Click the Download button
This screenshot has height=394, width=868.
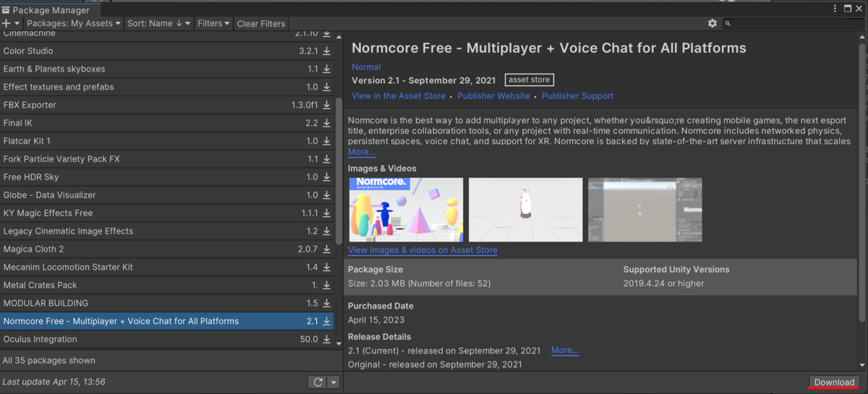[x=834, y=382]
